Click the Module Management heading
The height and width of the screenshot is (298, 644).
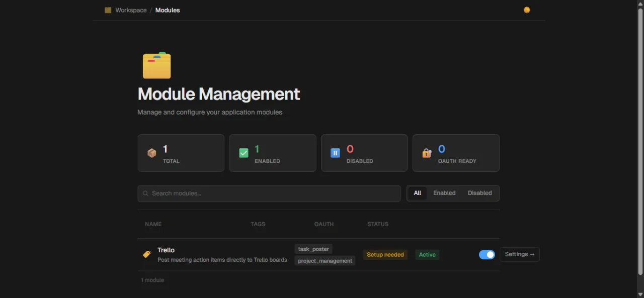coord(219,94)
